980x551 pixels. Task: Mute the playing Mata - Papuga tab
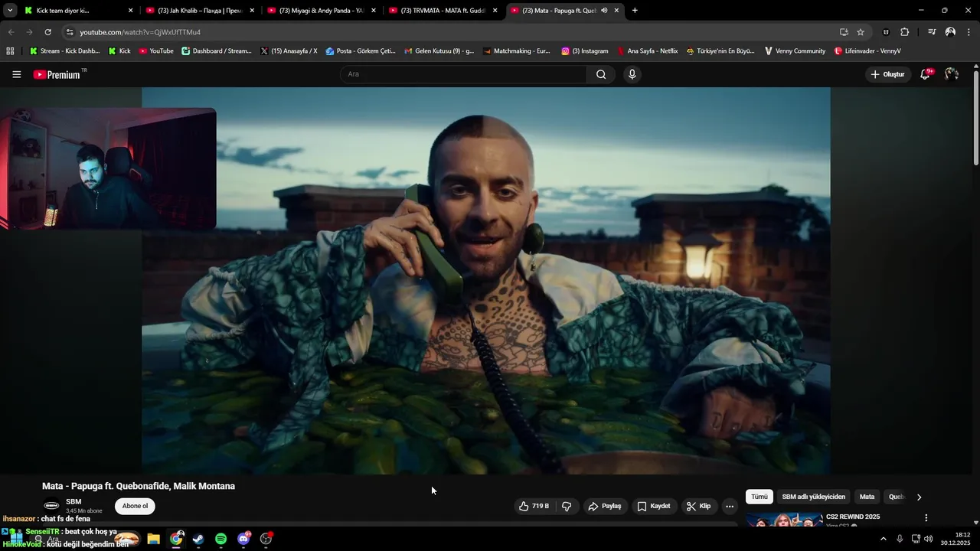tap(604, 11)
